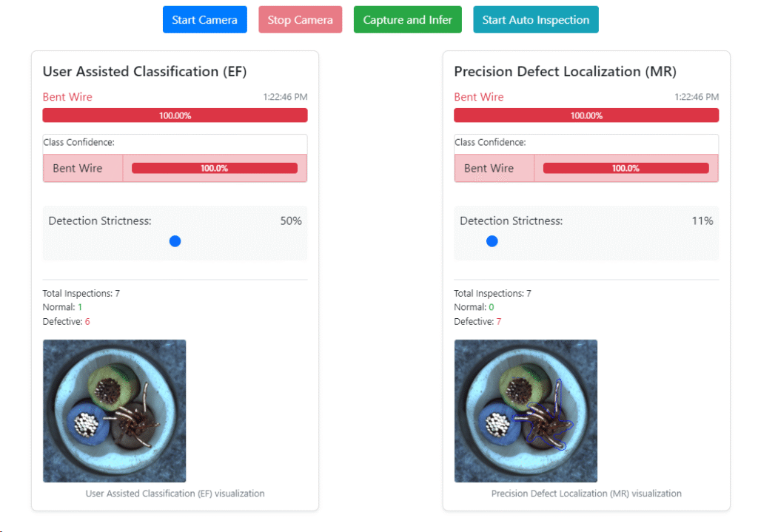Click the EF 100.00% red progress bar
Image resolution: width=758 pixels, height=532 pixels.
[x=175, y=115]
